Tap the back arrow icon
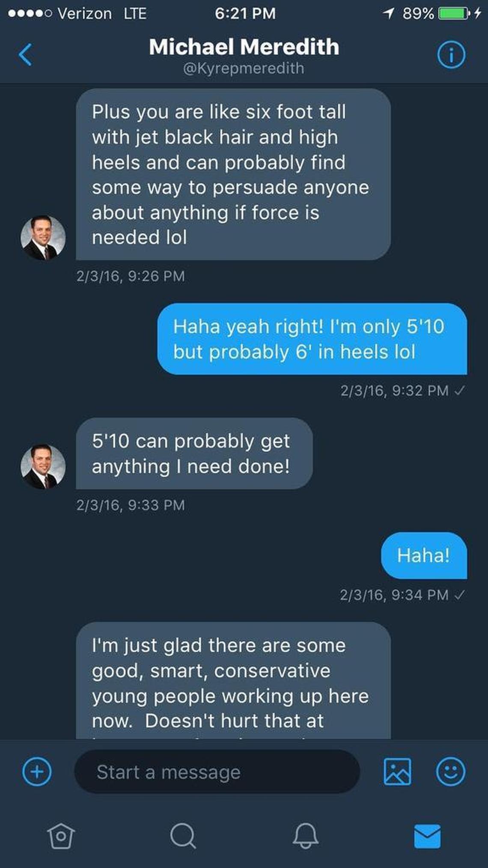Viewport: 488px width, 868px height. [25, 55]
